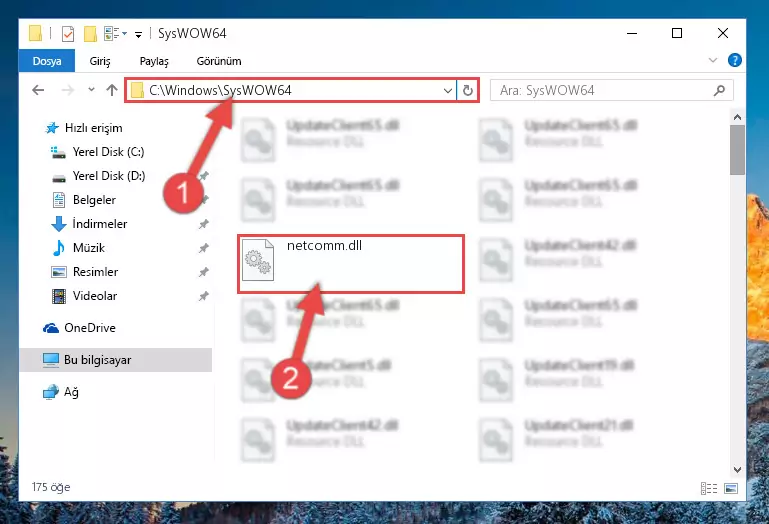Open Resimler in the sidebar
769x524 pixels.
tap(95, 272)
